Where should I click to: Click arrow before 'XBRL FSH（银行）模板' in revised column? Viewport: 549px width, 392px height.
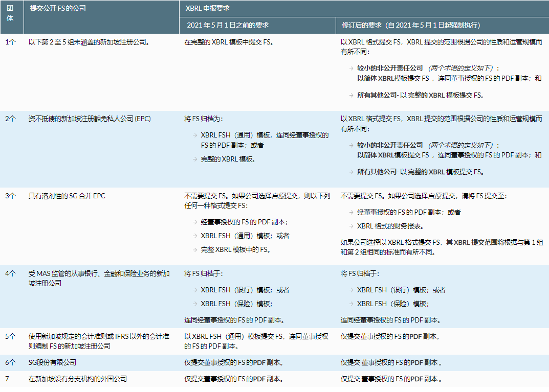351,290
